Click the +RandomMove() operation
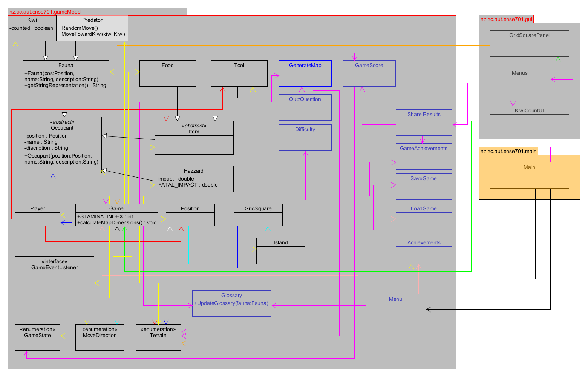588x377 pixels. tap(78, 28)
